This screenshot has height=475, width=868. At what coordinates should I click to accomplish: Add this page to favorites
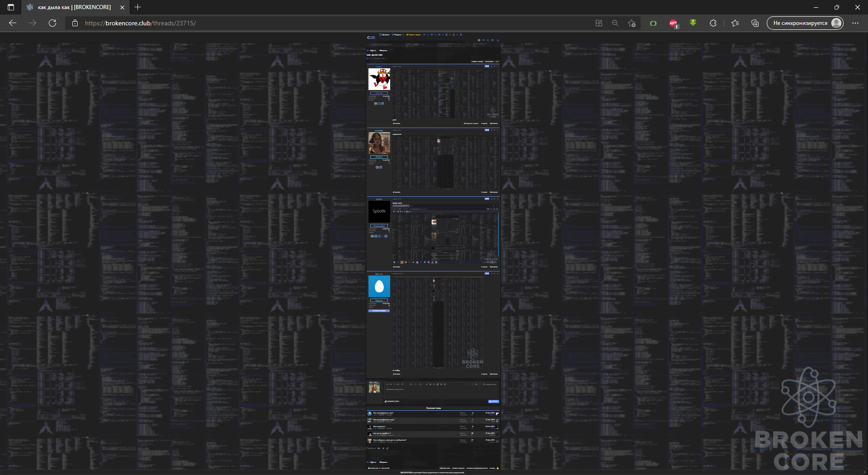click(x=632, y=23)
